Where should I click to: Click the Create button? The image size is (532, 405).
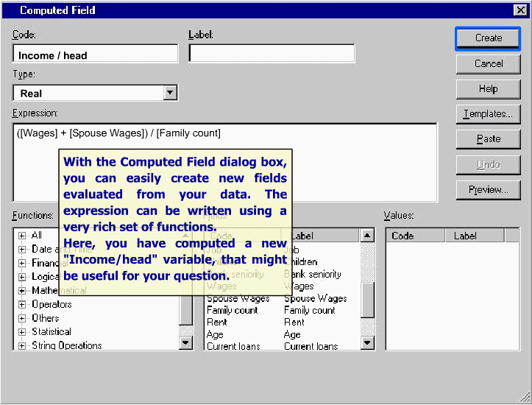tap(488, 38)
